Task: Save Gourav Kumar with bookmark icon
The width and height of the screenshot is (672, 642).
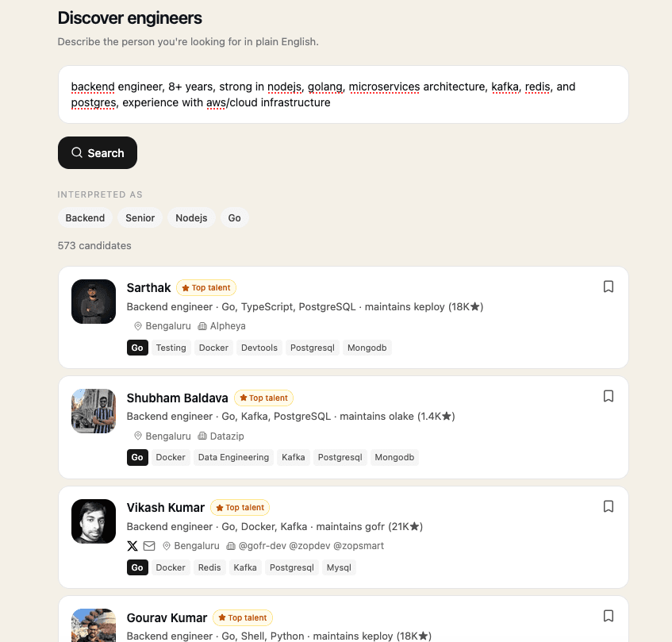Action: [609, 617]
